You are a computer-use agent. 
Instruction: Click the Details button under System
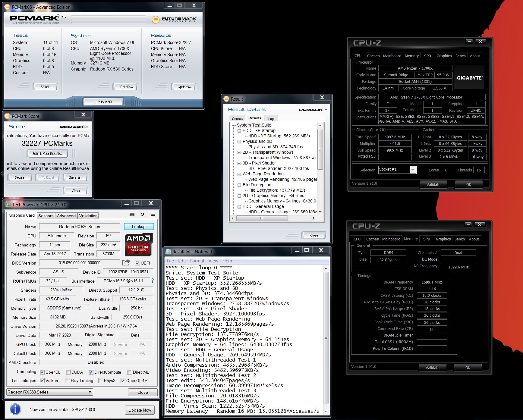pos(126,87)
